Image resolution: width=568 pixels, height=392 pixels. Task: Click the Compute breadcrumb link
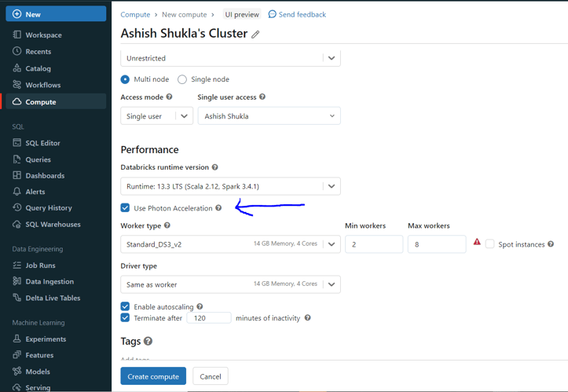click(x=135, y=14)
